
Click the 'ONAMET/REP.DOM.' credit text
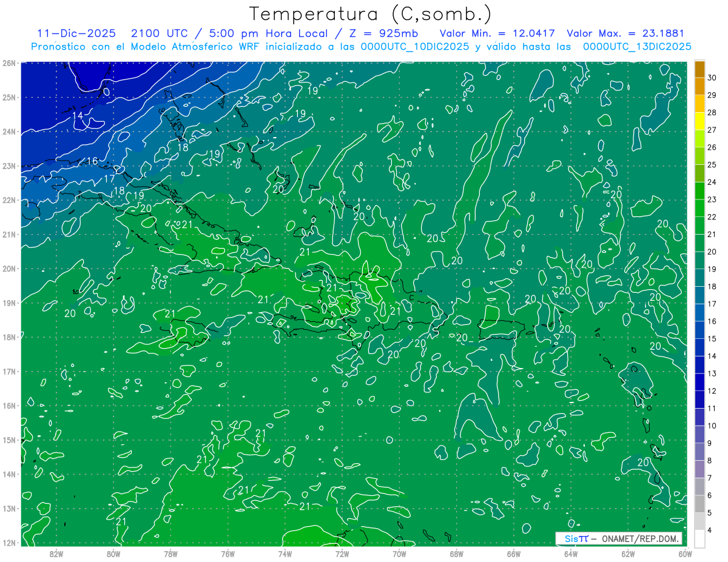click(639, 538)
